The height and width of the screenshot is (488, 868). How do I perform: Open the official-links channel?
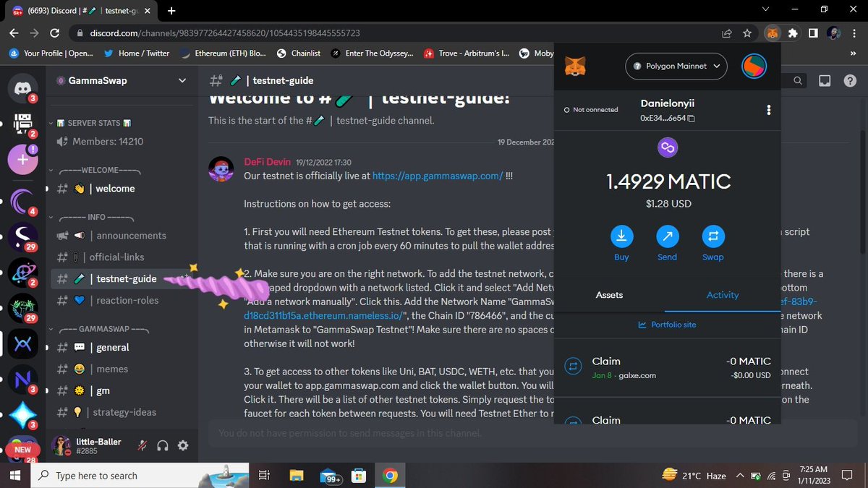tap(123, 257)
